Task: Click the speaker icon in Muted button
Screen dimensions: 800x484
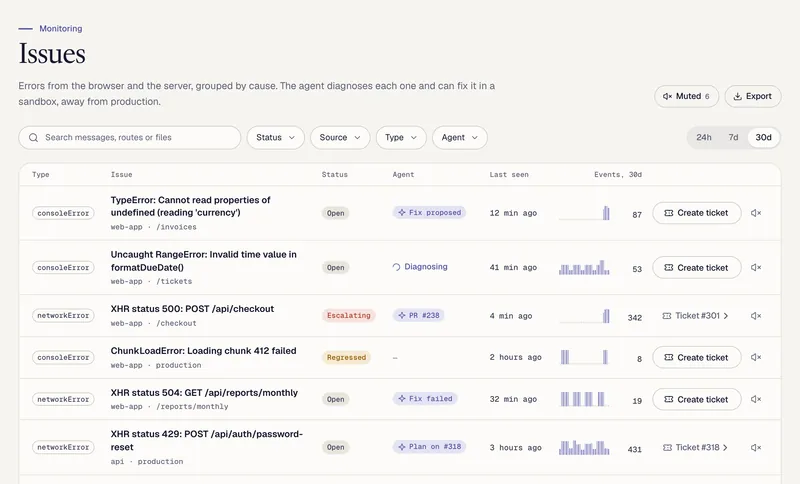Action: tap(667, 96)
